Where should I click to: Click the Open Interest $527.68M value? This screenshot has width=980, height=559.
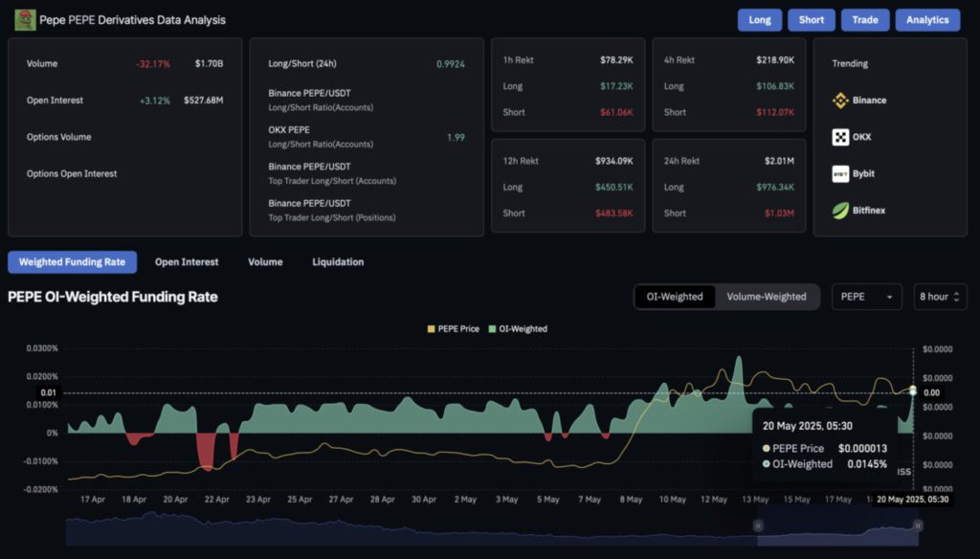coord(203,101)
